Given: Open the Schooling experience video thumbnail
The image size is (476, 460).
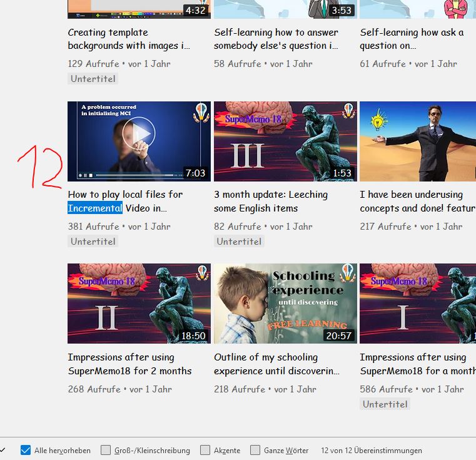Looking at the screenshot, I should 285,304.
